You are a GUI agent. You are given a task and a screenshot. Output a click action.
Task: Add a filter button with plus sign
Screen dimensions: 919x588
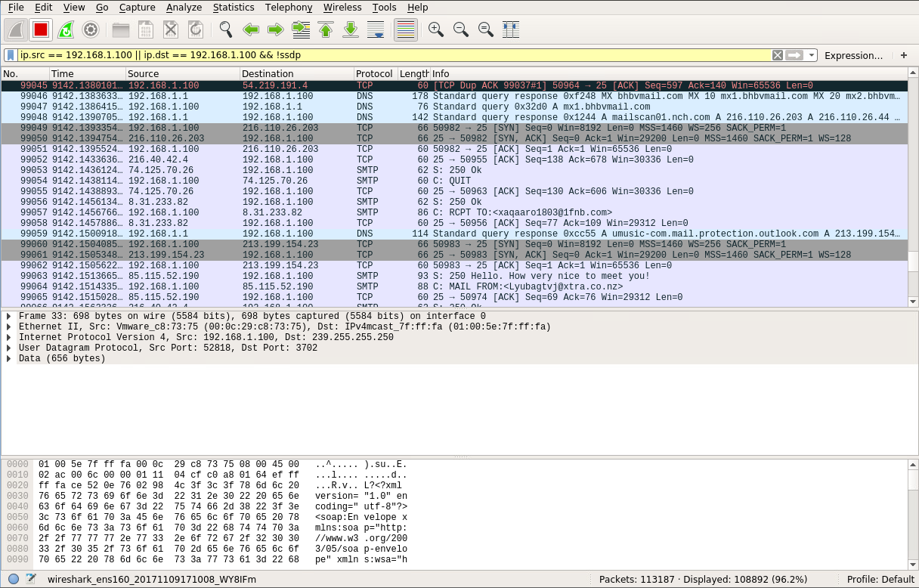[903, 55]
